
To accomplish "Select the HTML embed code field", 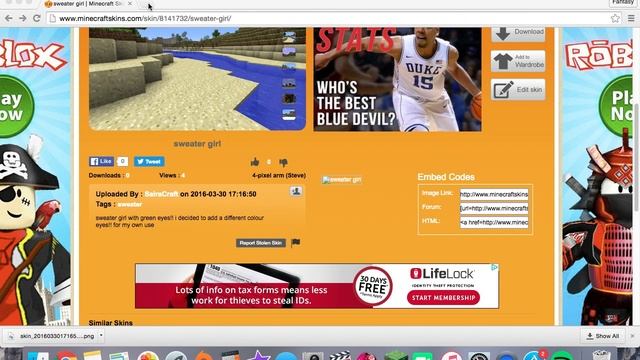I will (494, 222).
